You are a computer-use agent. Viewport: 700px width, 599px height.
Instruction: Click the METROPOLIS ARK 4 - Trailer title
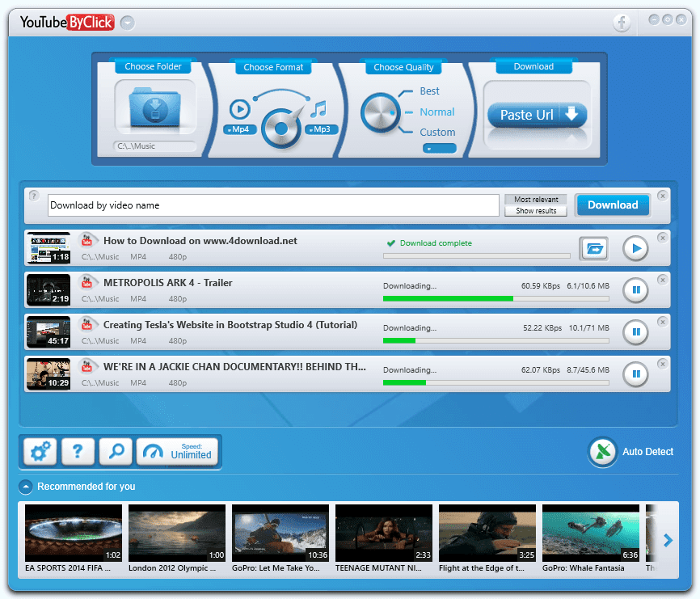[168, 283]
